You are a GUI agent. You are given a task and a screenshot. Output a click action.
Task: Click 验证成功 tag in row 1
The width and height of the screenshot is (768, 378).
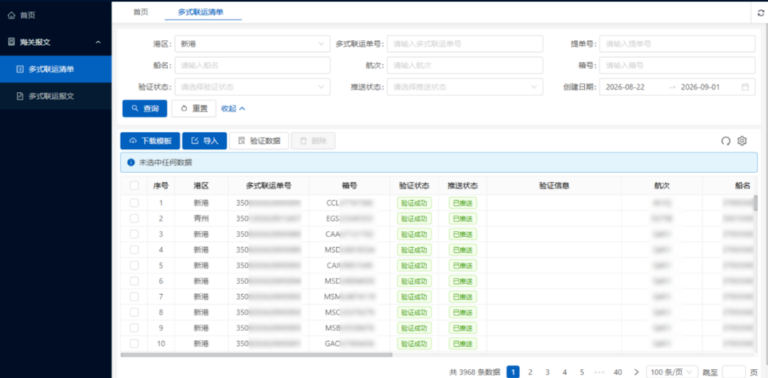414,203
